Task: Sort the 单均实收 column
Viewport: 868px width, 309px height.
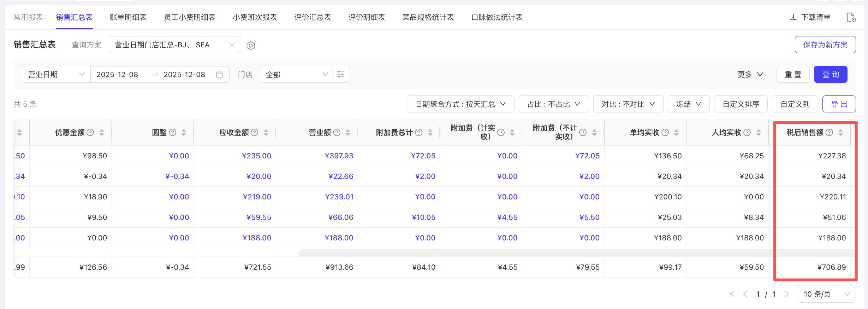Action: point(676,133)
